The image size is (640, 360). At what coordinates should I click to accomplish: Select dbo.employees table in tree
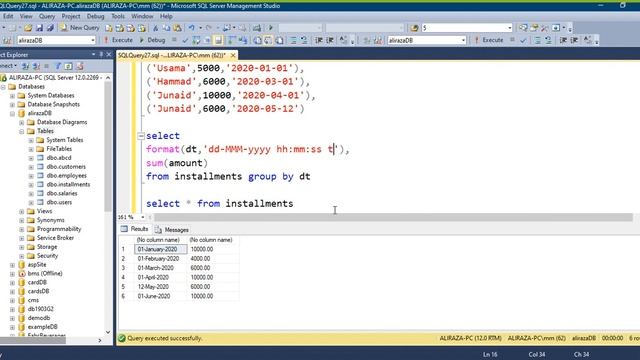66,176
